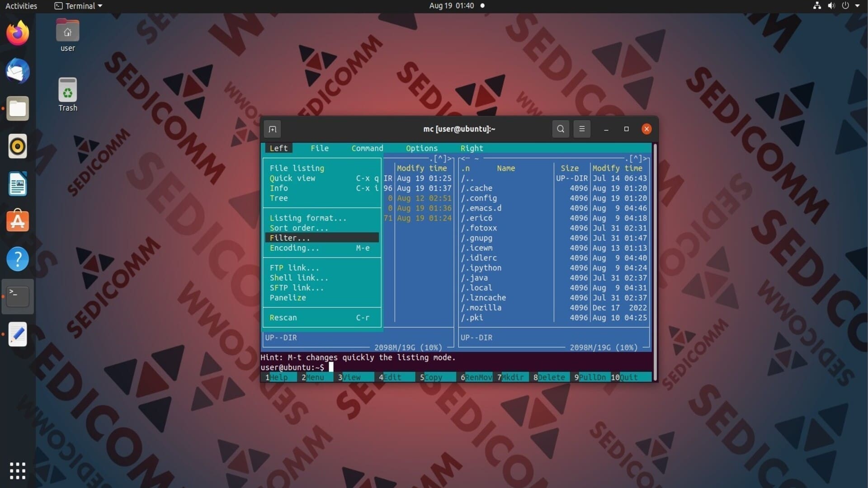Click the Mkdir function key button
Image resolution: width=868 pixels, height=488 pixels.
(512, 377)
